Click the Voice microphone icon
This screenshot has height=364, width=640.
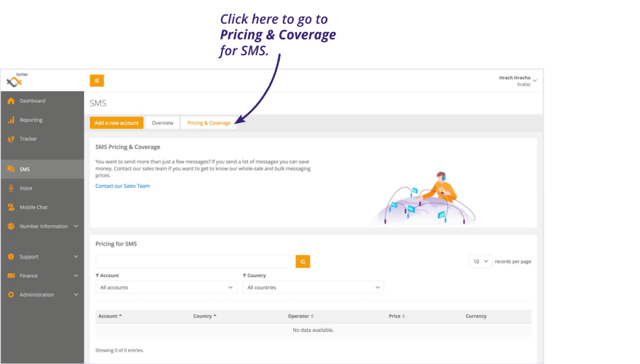tap(11, 188)
